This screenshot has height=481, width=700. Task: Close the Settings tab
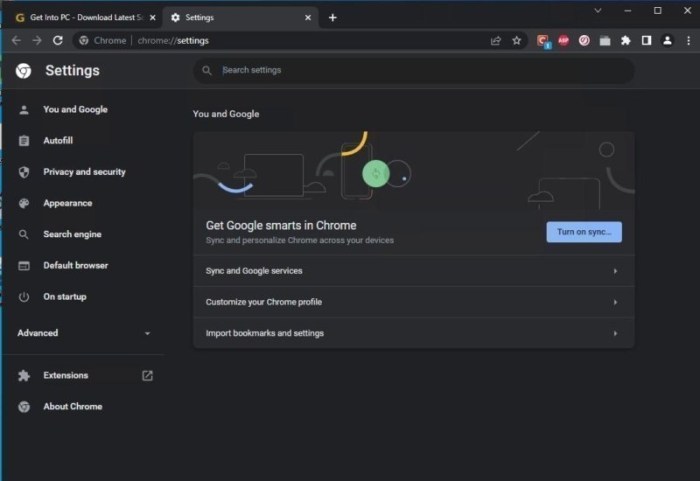click(308, 17)
